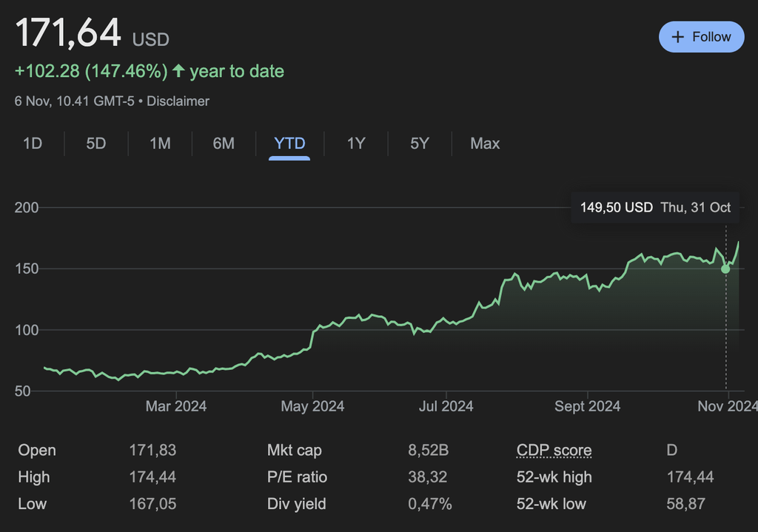Switch to the 5D chart range

(x=96, y=144)
